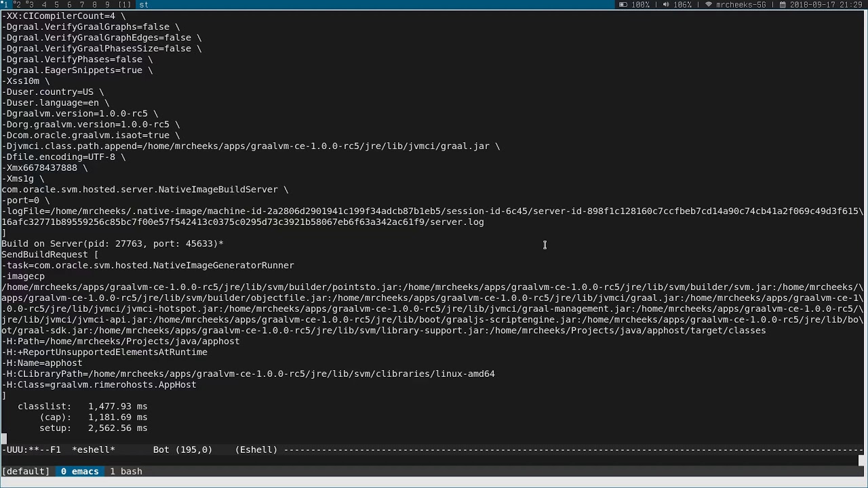Click the -Dorg.graalvm.version=1.0.0-rc5 line
Image resolution: width=868 pixels, height=488 pixels.
point(91,124)
